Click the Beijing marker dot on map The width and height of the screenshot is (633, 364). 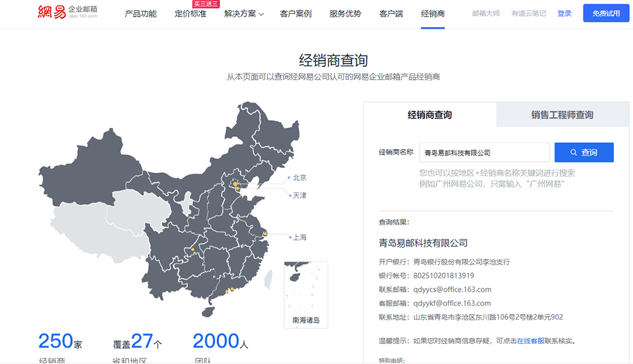pos(235,184)
